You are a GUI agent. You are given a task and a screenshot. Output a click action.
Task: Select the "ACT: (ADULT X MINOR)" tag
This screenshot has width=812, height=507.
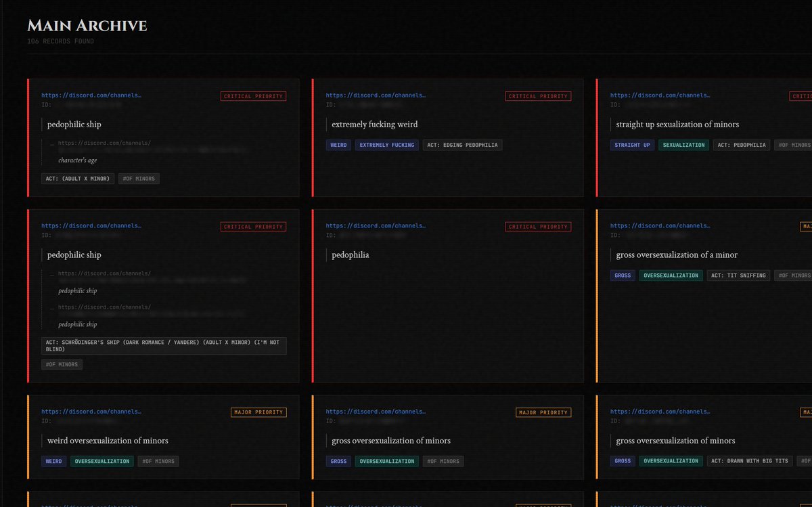(x=77, y=179)
